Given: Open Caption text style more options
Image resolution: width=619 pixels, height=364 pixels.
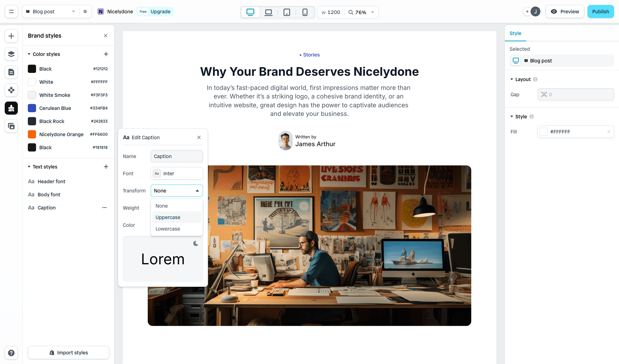Looking at the screenshot, I should coord(104,208).
